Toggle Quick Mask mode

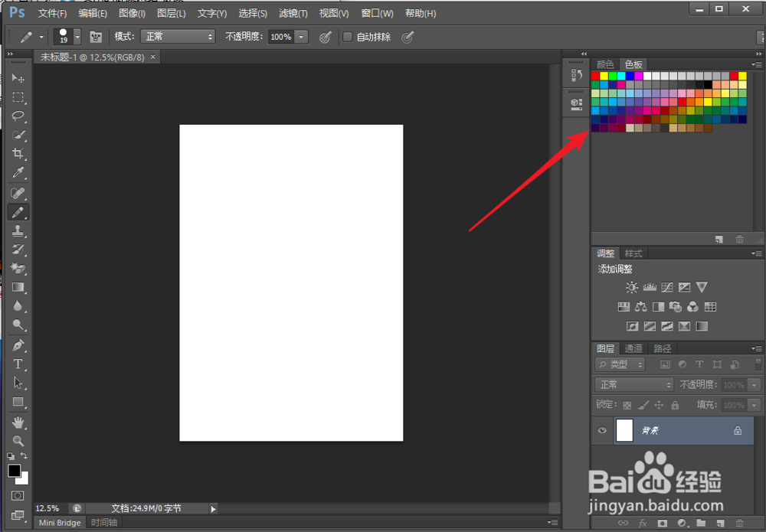pos(18,496)
